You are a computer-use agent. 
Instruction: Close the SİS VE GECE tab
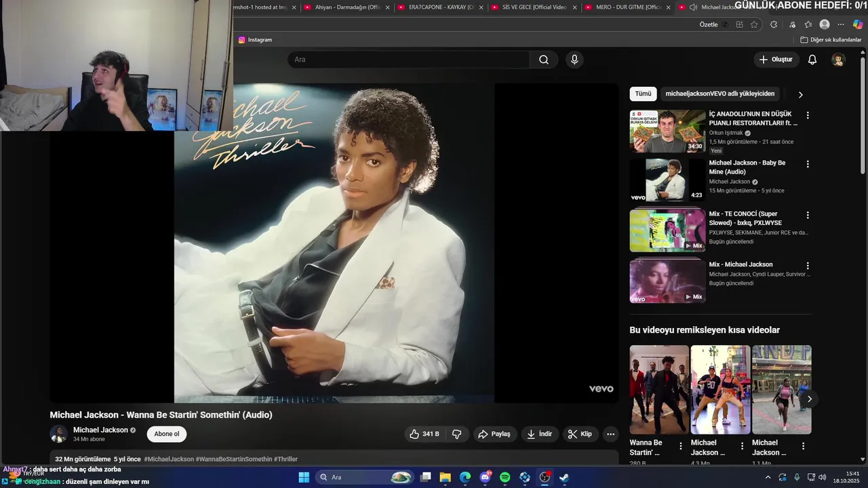pos(575,7)
